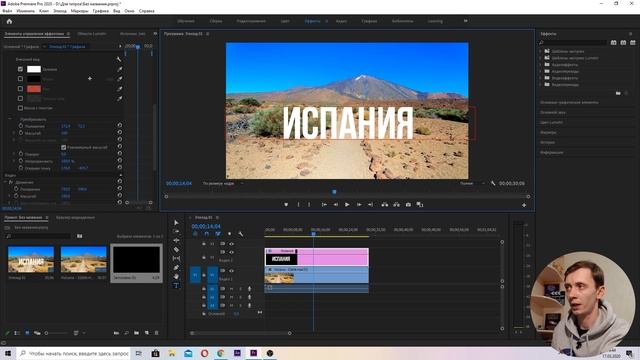
Task: Click the Export Frame camera icon
Action: point(408,204)
